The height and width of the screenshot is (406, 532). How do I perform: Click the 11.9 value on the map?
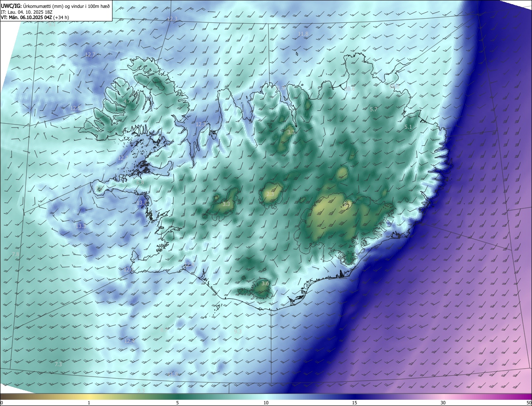[x=172, y=374]
